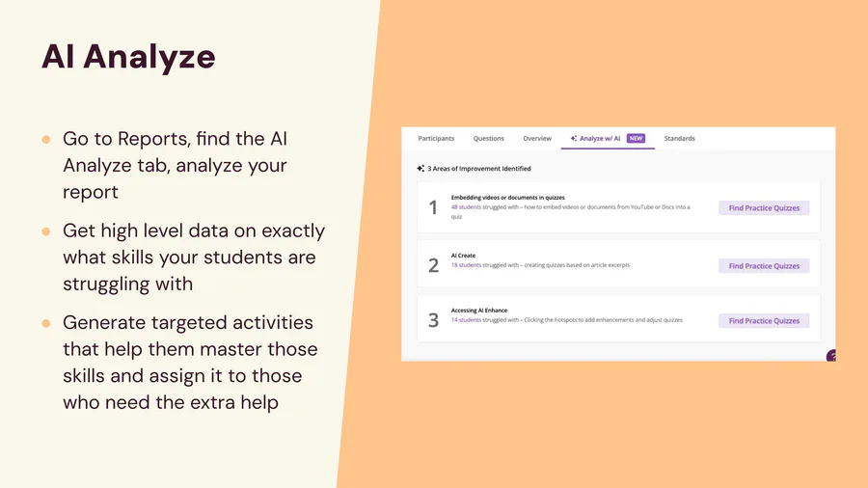The height and width of the screenshot is (488, 868).
Task: Open the 18 students link
Action: pyautogui.click(x=466, y=265)
